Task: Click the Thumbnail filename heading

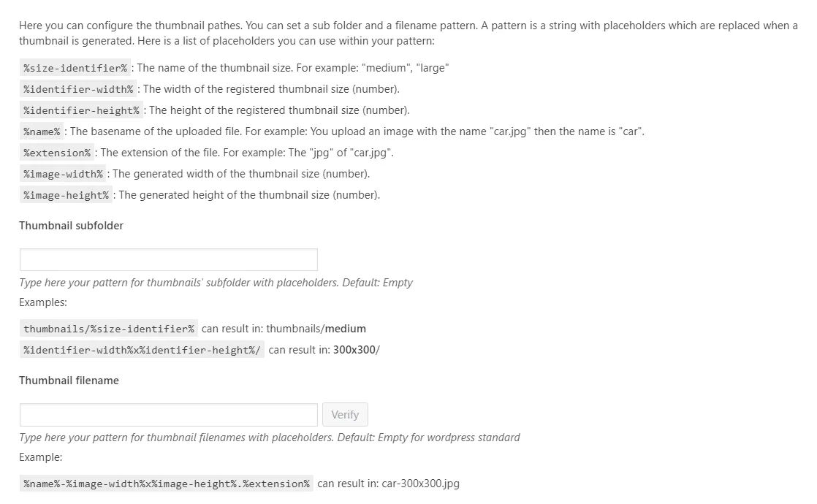Action: (x=69, y=380)
